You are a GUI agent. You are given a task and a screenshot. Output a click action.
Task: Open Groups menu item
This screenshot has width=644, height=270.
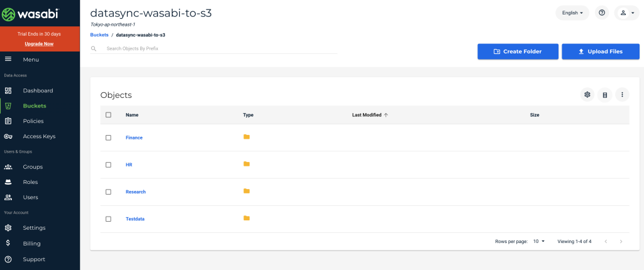click(33, 166)
